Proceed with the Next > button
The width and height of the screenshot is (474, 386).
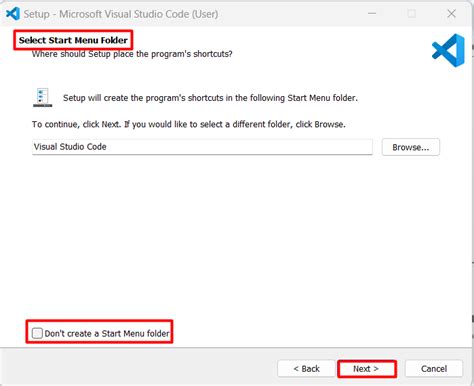tap(366, 369)
